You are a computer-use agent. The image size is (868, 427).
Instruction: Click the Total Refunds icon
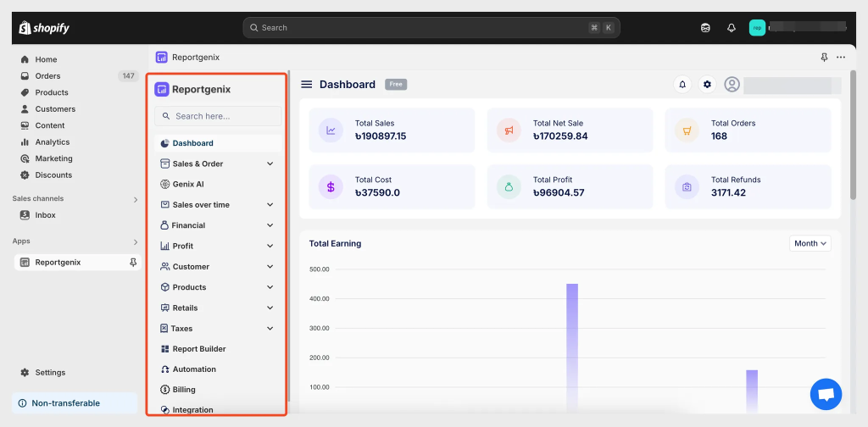click(687, 187)
